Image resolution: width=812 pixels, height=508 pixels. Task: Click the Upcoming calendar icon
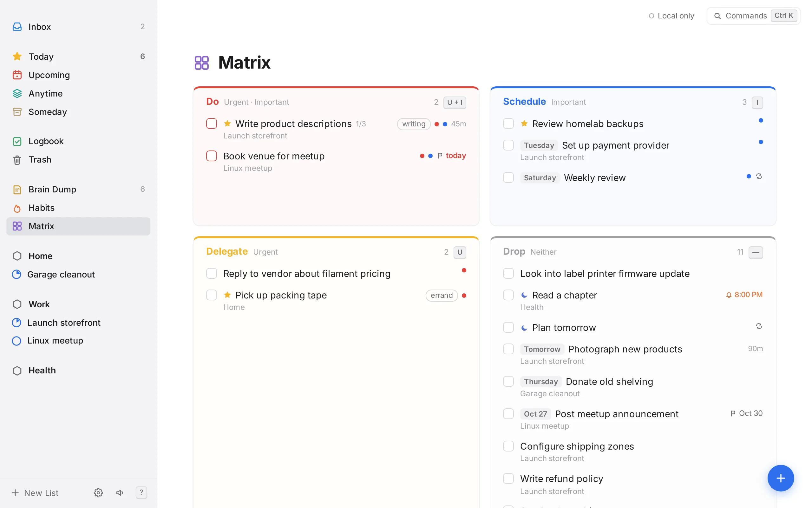pos(17,75)
